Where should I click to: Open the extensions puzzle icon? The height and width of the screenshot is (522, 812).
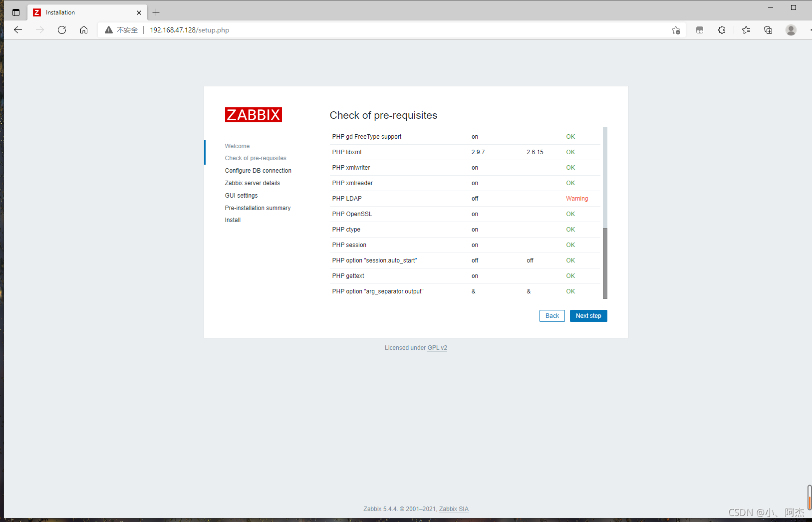coord(722,30)
